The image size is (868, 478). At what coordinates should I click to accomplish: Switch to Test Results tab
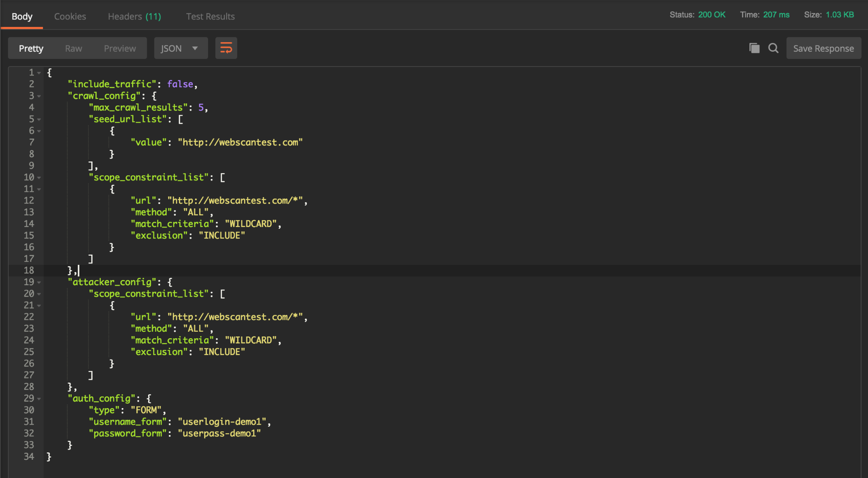click(x=210, y=16)
